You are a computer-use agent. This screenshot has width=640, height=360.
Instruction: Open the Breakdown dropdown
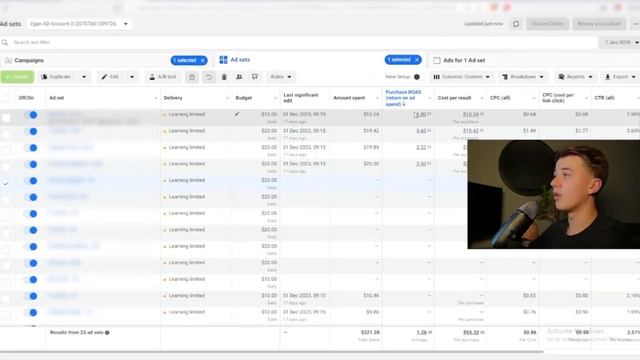523,77
